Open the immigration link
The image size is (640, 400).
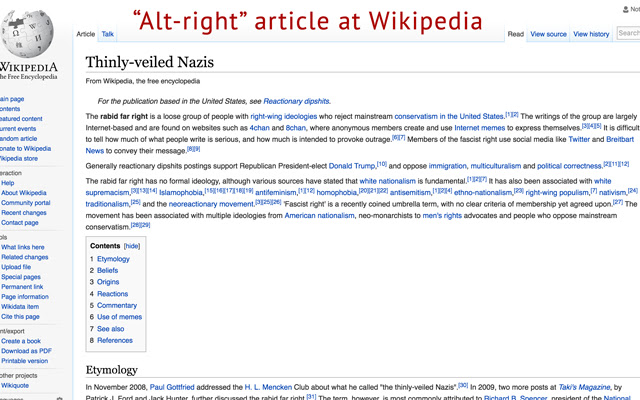click(447, 166)
